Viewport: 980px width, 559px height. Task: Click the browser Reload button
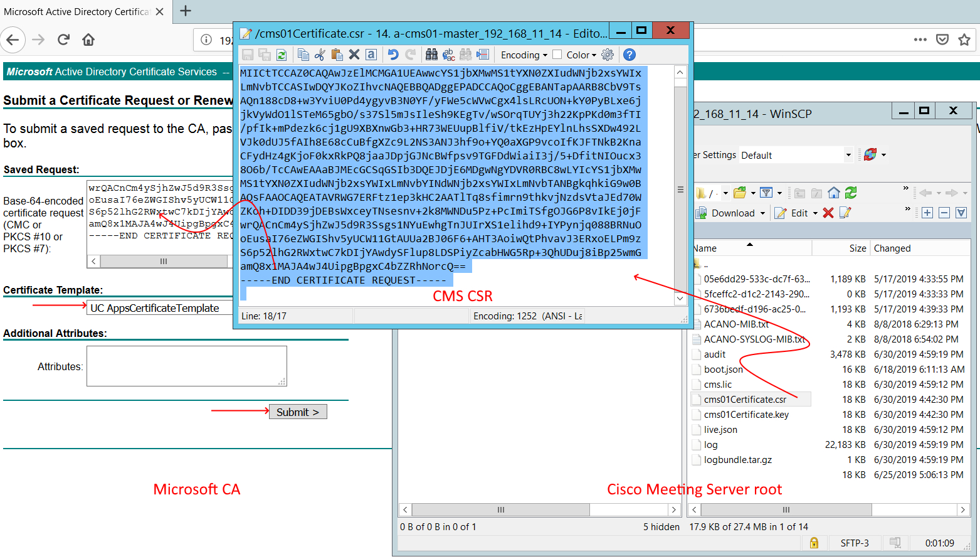pos(63,40)
